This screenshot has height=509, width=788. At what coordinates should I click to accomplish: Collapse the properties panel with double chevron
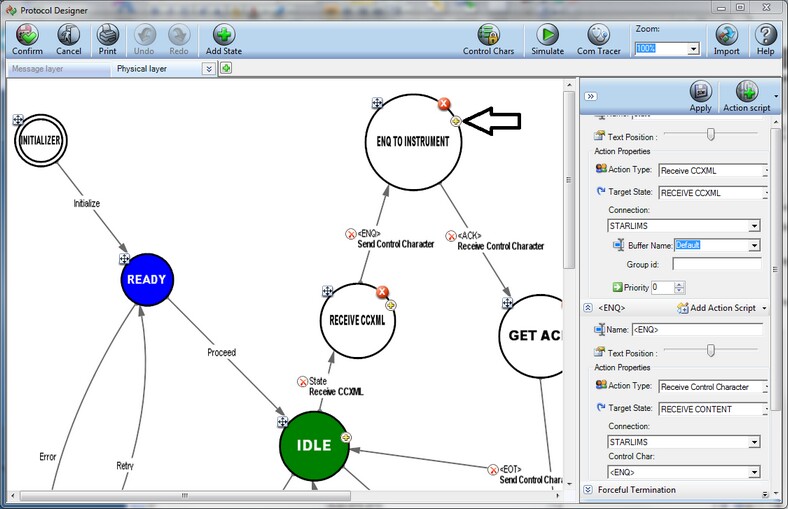(590, 96)
